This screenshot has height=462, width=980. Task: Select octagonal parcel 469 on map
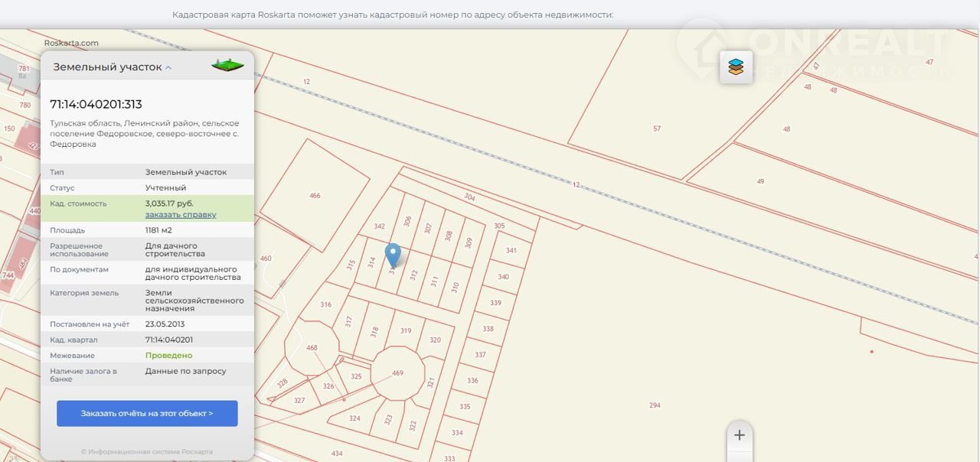click(x=397, y=373)
